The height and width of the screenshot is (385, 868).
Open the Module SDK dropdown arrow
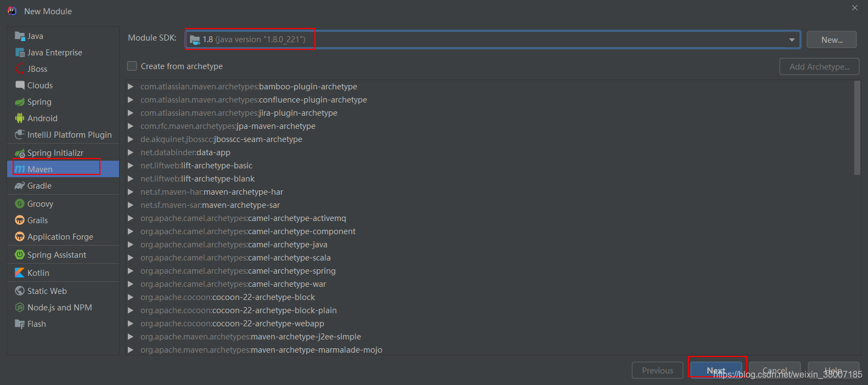[792, 39]
